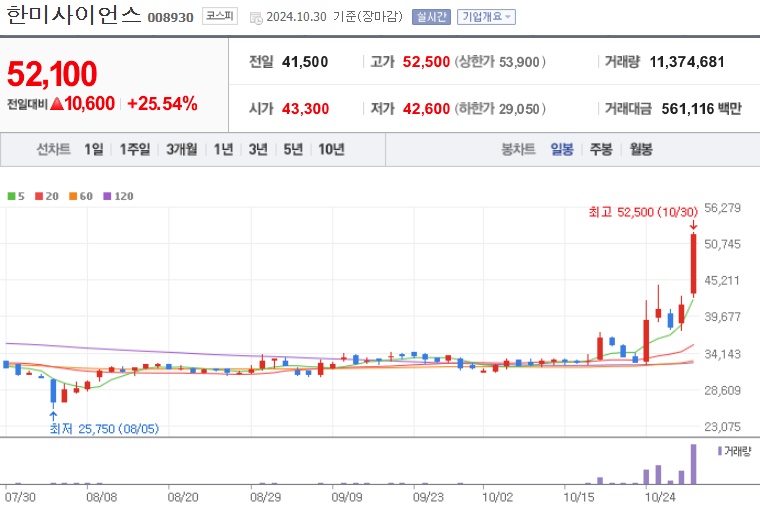Click the 하한가 29,050 text
Screen dimensions: 760x510
(500, 109)
